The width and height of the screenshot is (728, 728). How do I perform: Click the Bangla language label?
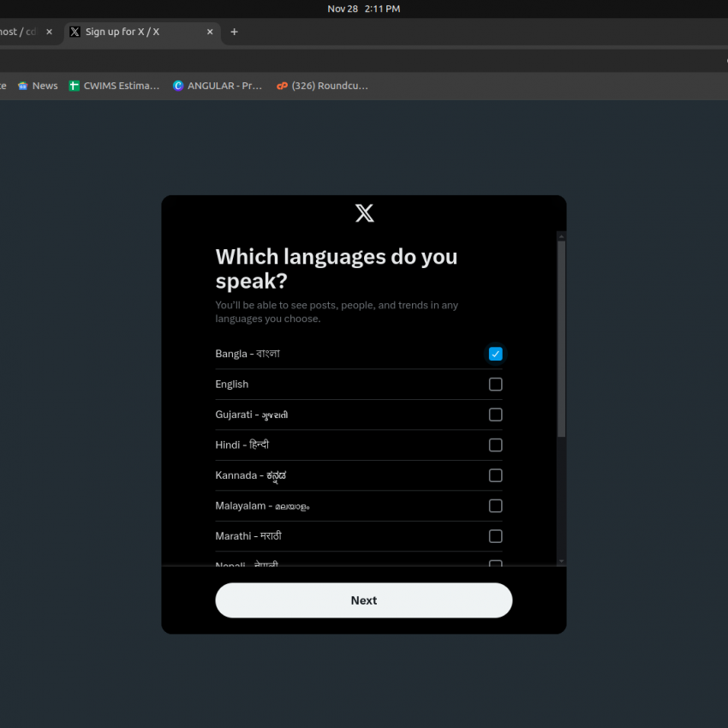248,354
